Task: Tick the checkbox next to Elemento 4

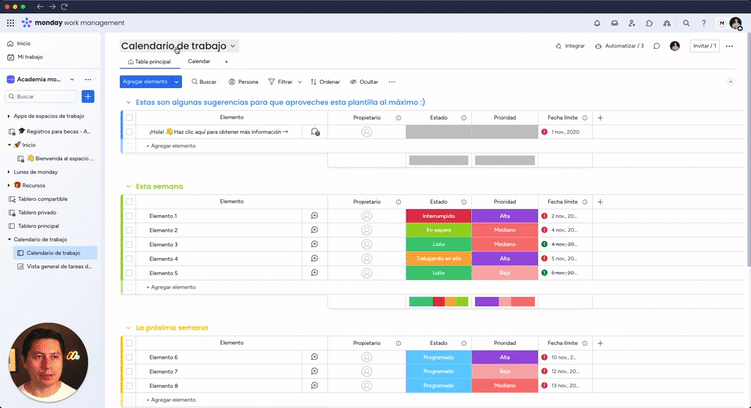Action: tap(129, 259)
